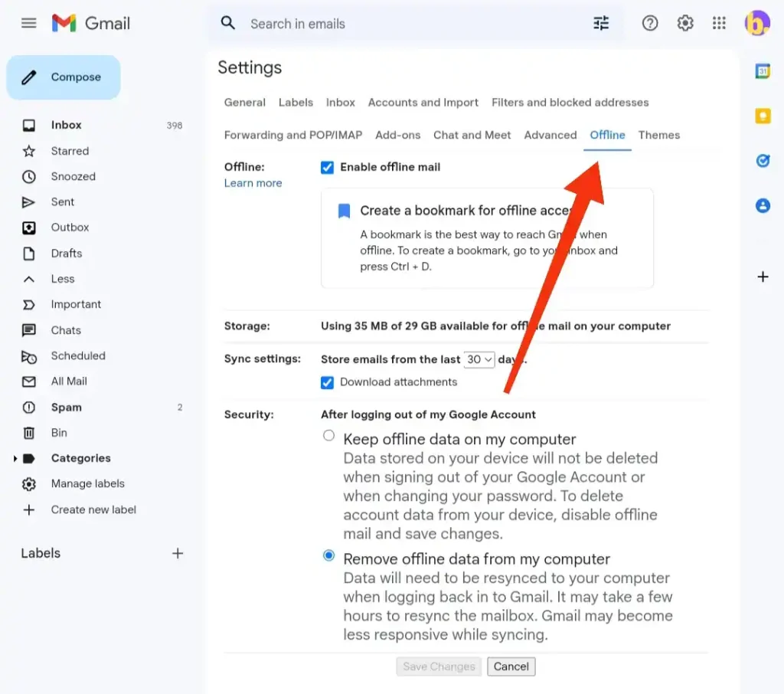784x694 pixels.
Task: Open the Learn more link
Action: click(x=253, y=183)
